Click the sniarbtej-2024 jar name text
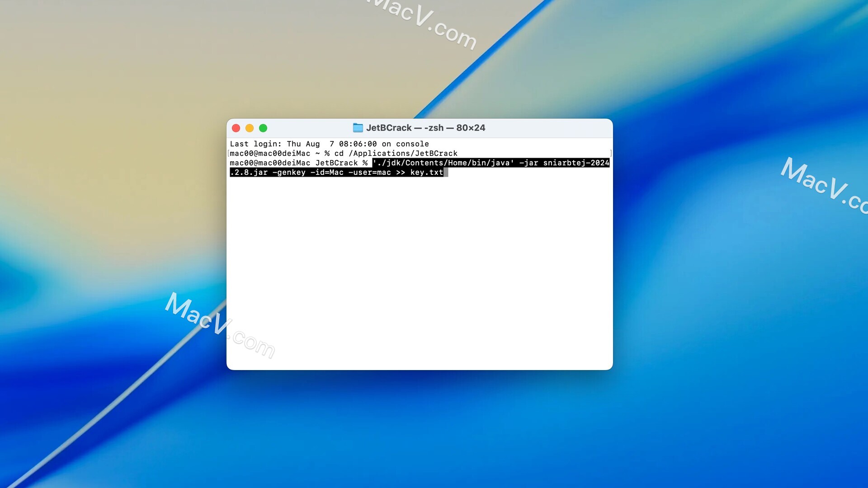868x488 pixels. pos(576,163)
